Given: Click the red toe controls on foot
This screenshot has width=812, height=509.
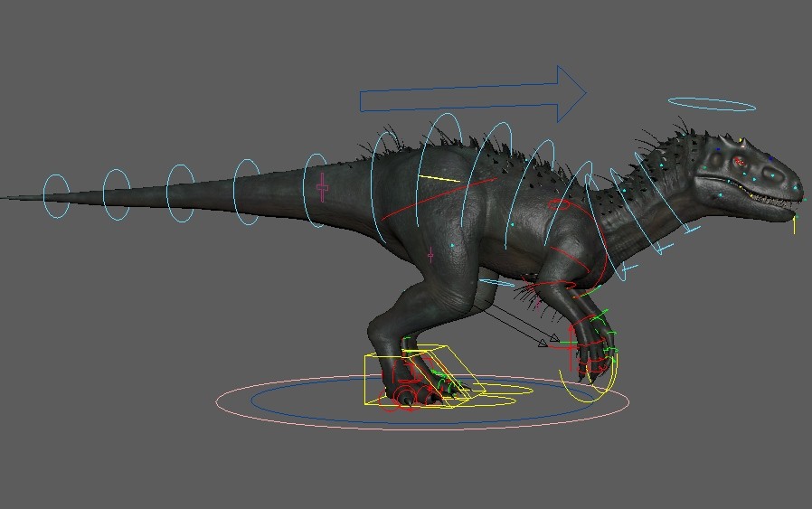Looking at the screenshot, I should coord(409,398).
